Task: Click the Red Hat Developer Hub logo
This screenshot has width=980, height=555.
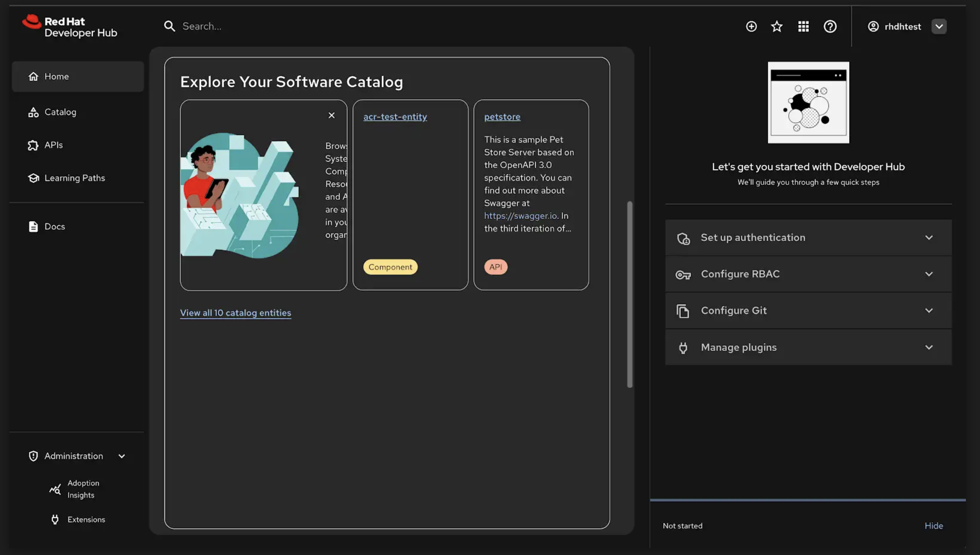Action: (x=69, y=26)
